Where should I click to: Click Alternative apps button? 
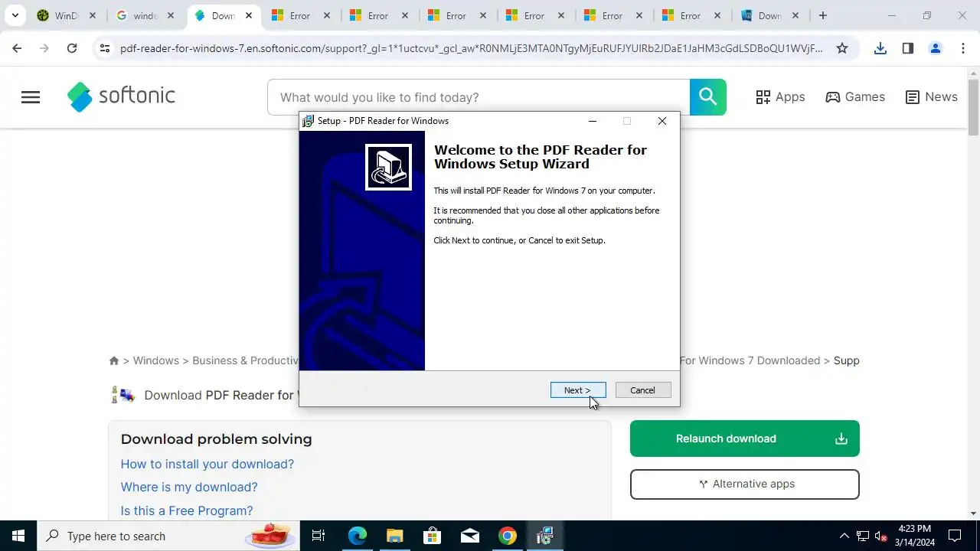pos(745,484)
